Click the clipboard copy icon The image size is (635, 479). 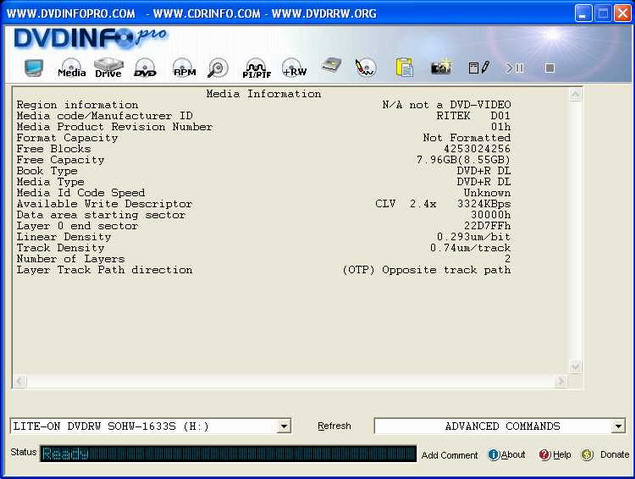point(404,68)
